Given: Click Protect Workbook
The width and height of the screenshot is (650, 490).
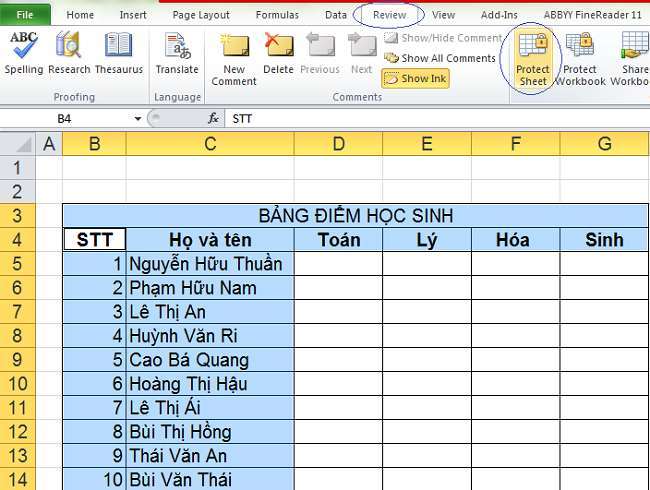Looking at the screenshot, I should [x=580, y=59].
